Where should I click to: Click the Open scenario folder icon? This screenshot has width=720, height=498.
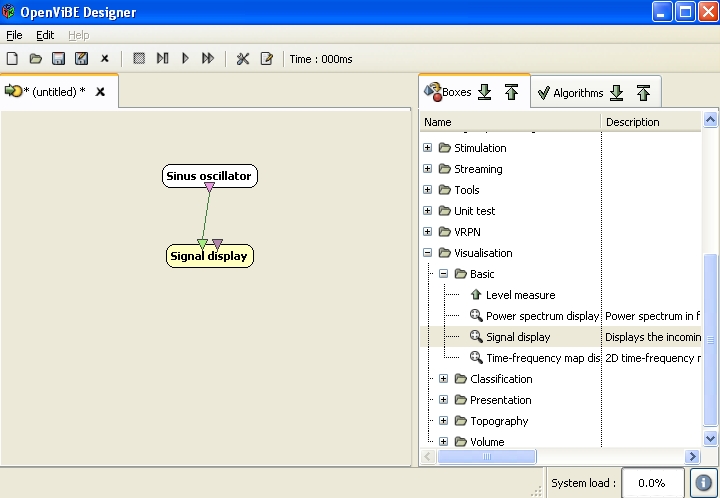coord(36,59)
